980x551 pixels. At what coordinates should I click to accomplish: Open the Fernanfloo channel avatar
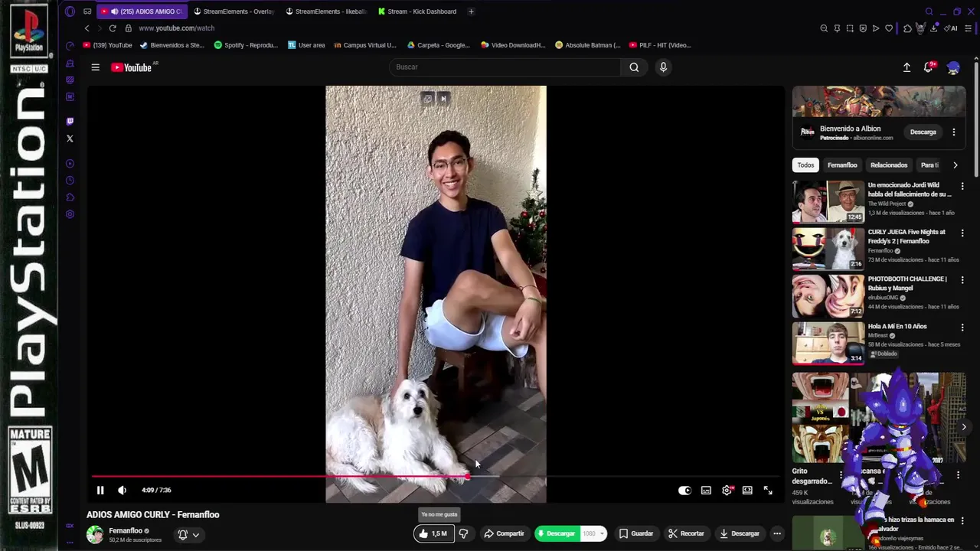[x=95, y=535]
